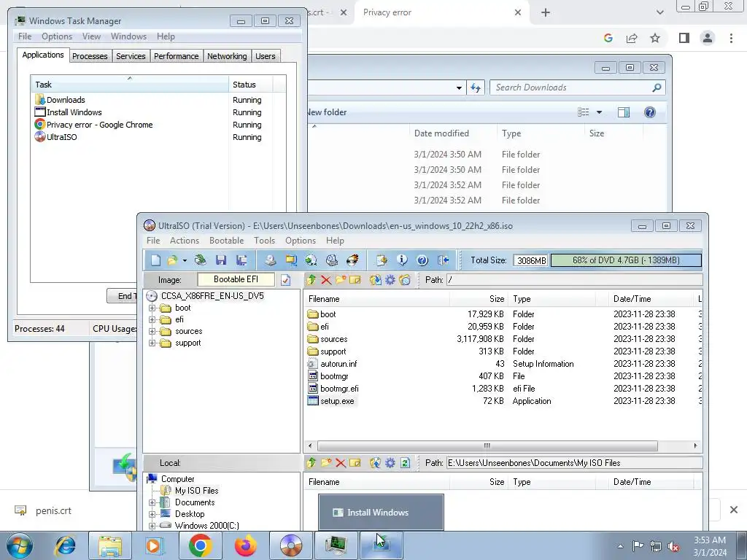Sort by Task column header in Task Manager
Screen dimensions: 747x560
pos(129,85)
